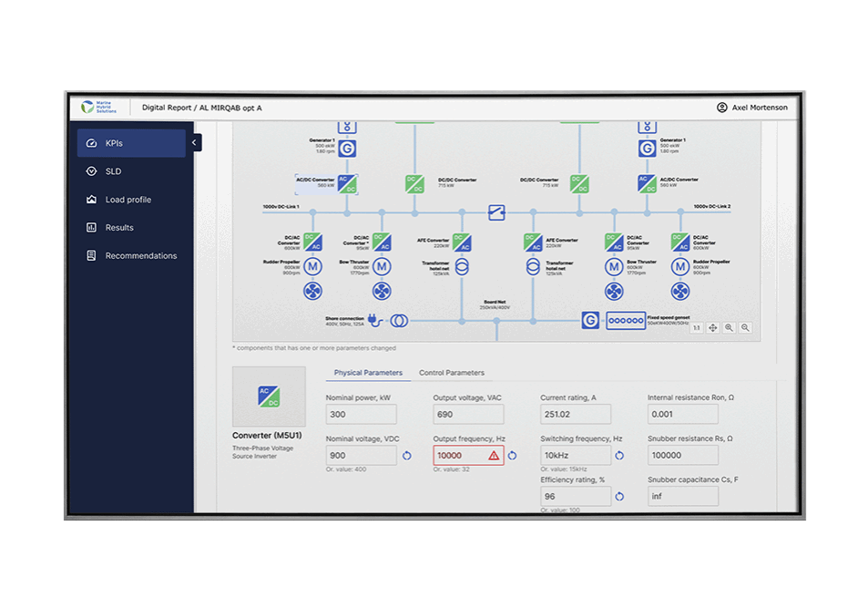The height and width of the screenshot is (608, 868).
Task: Click the Board Net 250kVA/400V label
Action: coord(495,304)
